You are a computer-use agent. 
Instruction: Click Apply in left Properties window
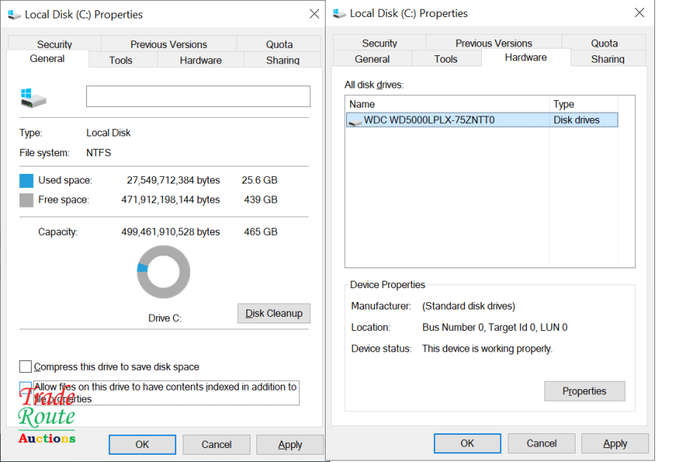pyautogui.click(x=290, y=445)
